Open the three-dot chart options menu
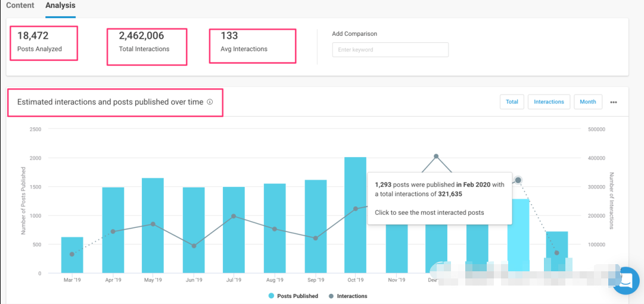This screenshot has width=644, height=304. (614, 102)
